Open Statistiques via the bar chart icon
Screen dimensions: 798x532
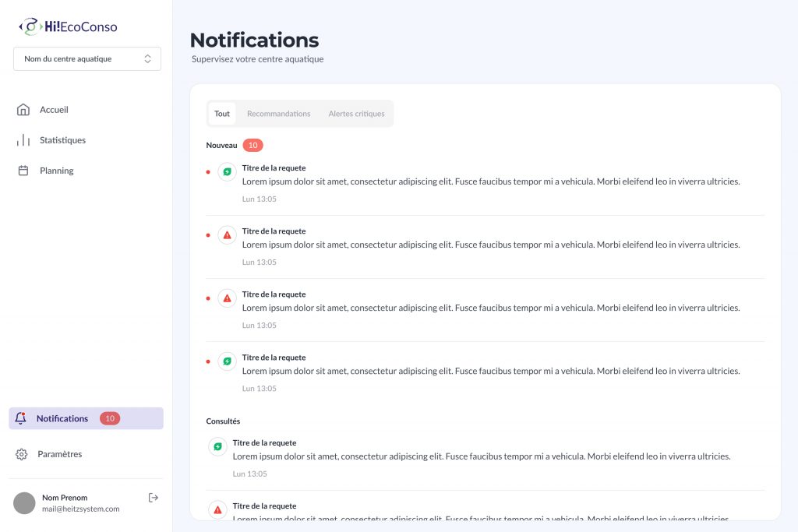tap(24, 140)
